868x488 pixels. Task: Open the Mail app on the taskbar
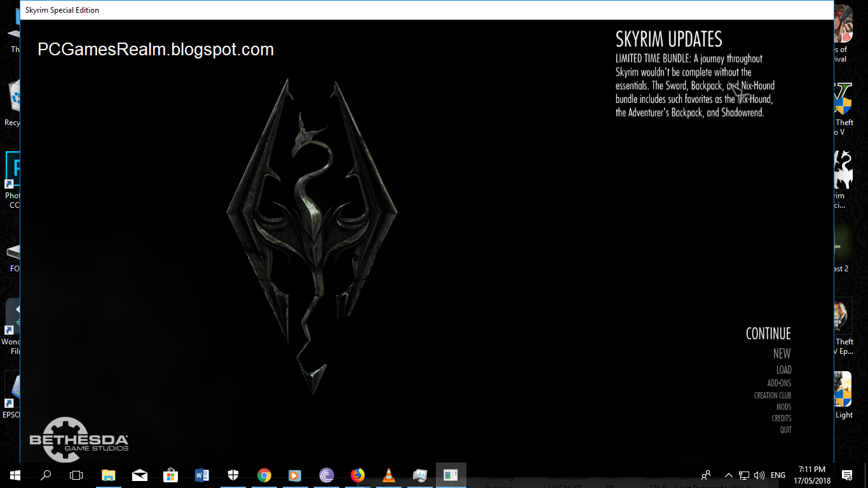140,475
